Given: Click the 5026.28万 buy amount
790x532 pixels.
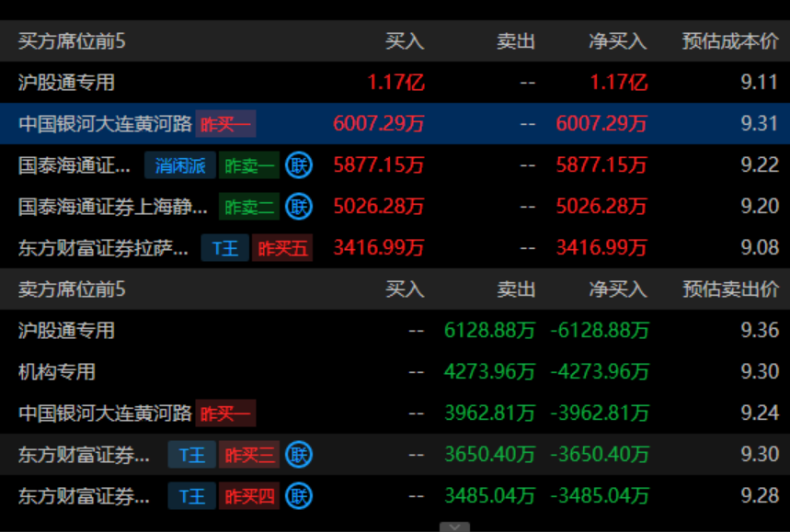Looking at the screenshot, I should pos(379,207).
